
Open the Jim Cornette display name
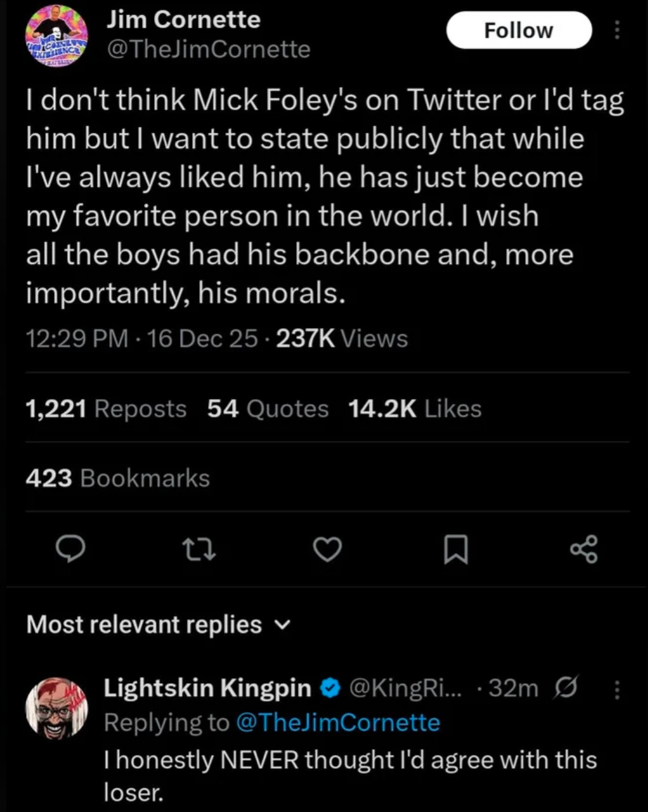(x=183, y=20)
